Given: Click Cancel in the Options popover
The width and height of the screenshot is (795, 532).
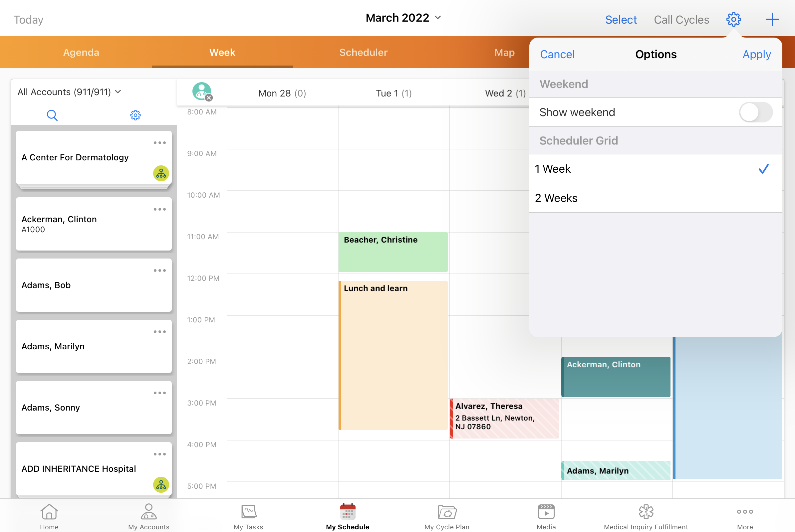Looking at the screenshot, I should (x=557, y=55).
